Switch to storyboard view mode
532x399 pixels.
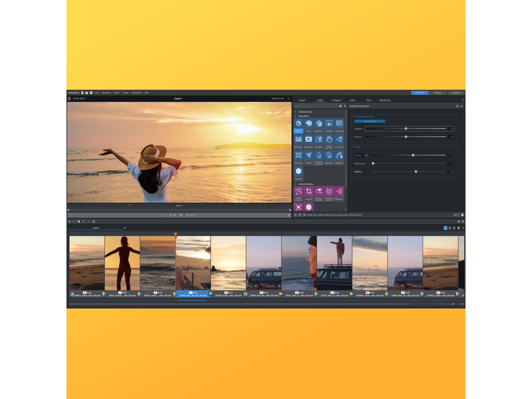446,228
